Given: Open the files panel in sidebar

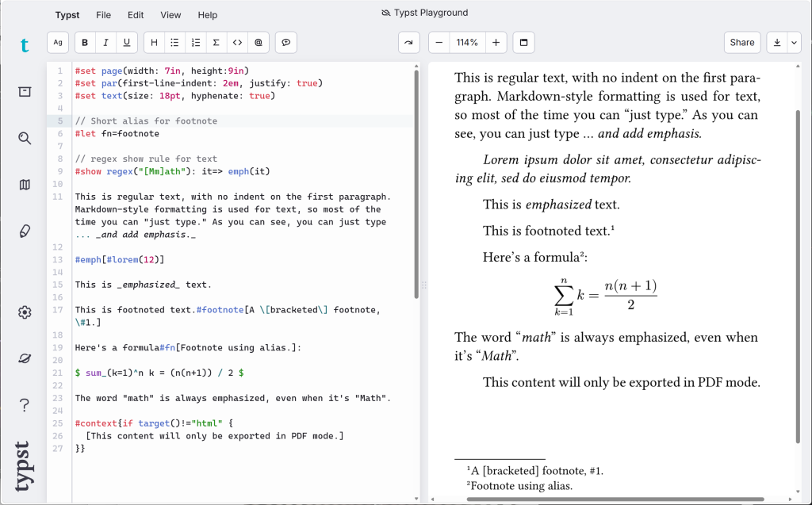Looking at the screenshot, I should tap(25, 92).
